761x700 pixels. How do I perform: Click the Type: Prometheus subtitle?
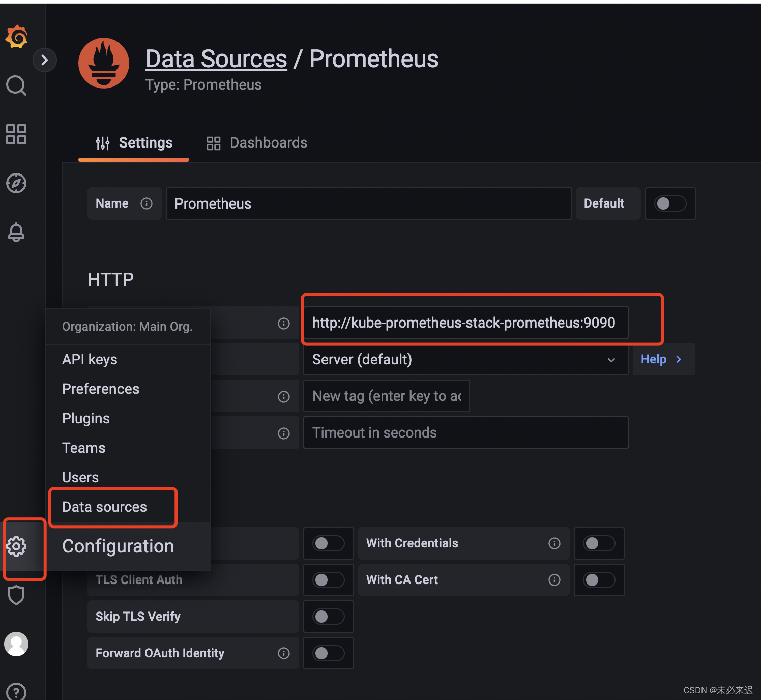pos(203,85)
